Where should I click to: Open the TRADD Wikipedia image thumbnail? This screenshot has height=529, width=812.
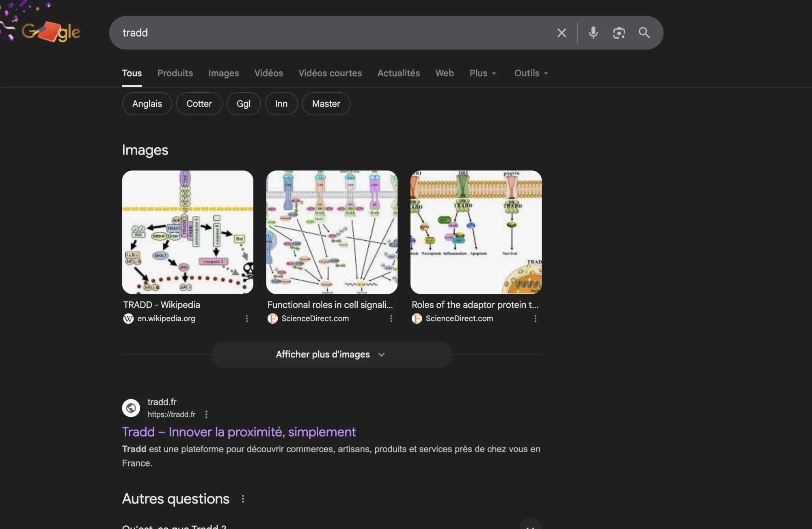pyautogui.click(x=188, y=232)
